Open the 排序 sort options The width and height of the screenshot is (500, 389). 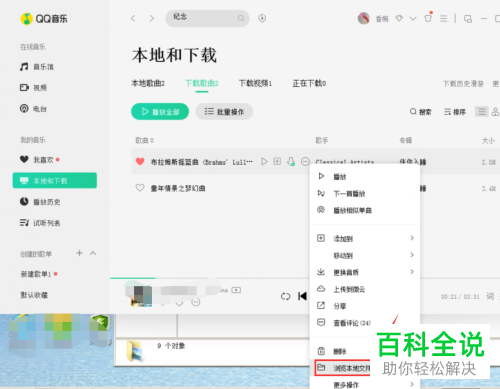455,112
